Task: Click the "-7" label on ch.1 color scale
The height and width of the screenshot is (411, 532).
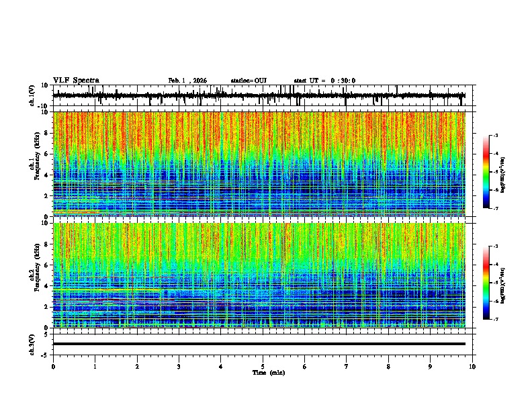Action: tap(496, 208)
